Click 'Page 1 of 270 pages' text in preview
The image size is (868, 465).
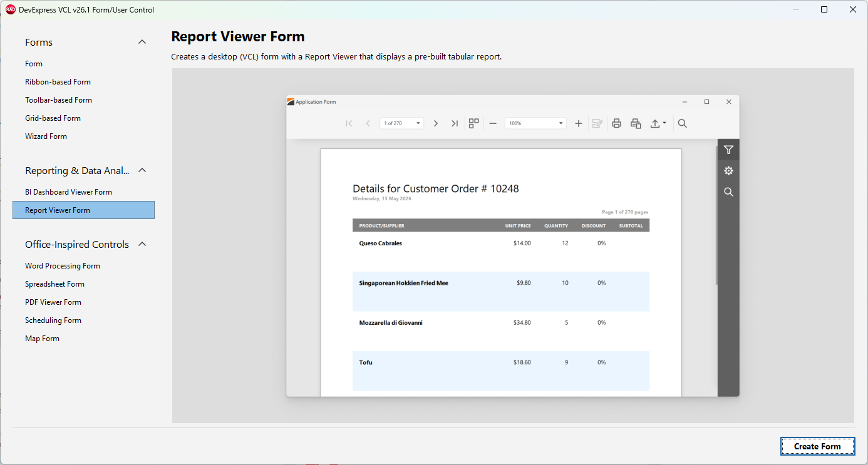click(625, 212)
